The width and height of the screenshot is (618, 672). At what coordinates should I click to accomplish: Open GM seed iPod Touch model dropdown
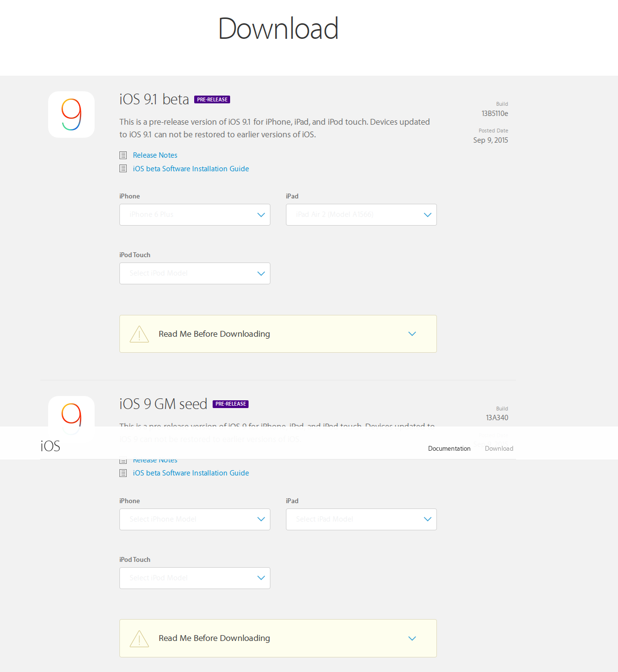[195, 578]
